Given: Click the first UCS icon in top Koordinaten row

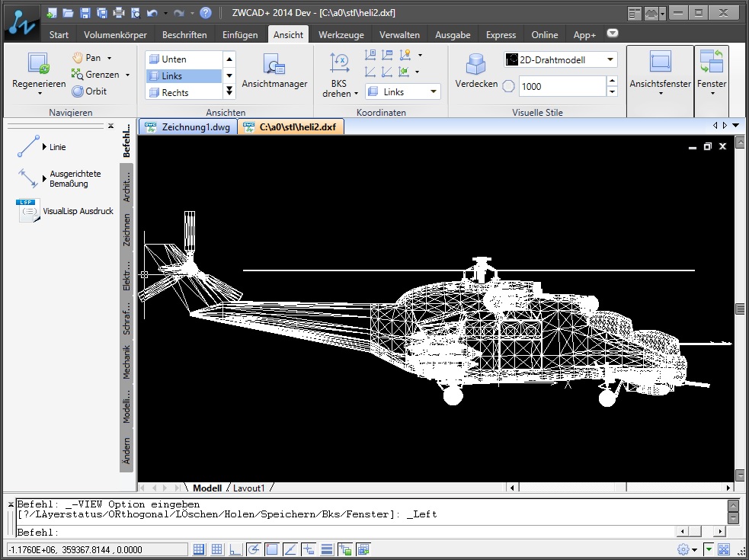Looking at the screenshot, I should tap(370, 55).
